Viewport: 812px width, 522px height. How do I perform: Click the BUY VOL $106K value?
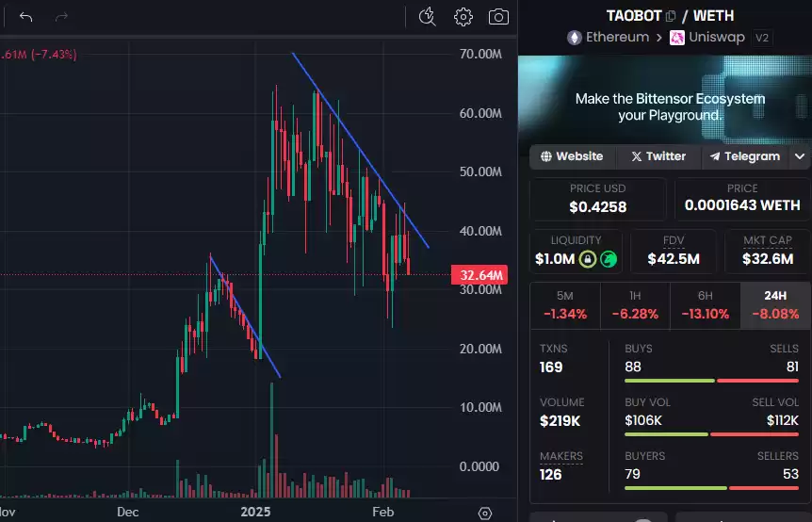click(x=643, y=420)
